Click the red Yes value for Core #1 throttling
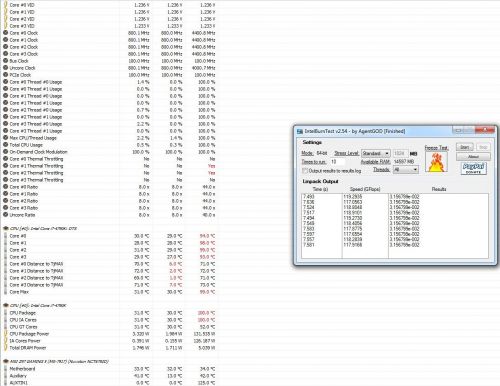Screen dimensions: 500x386 coord(212,166)
